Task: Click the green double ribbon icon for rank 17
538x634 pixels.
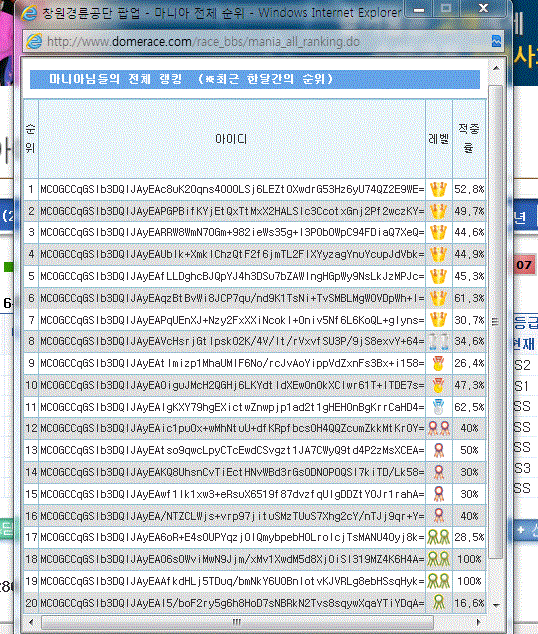Action: 439,537
